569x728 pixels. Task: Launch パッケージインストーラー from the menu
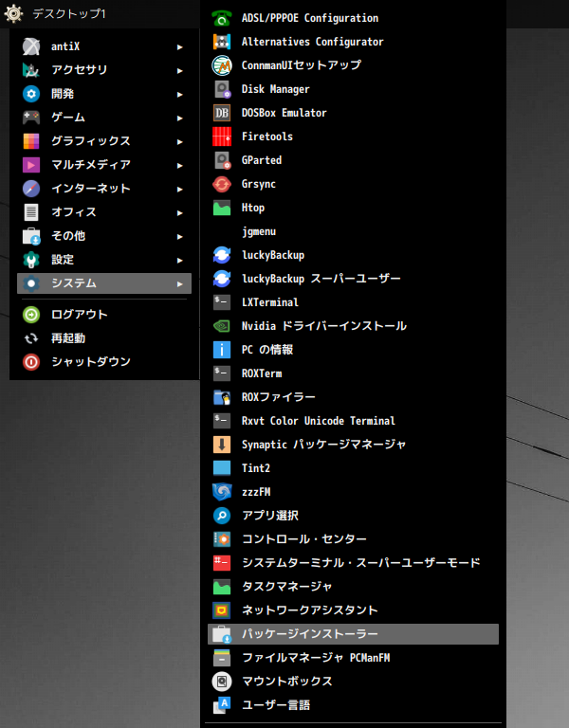tap(353, 634)
